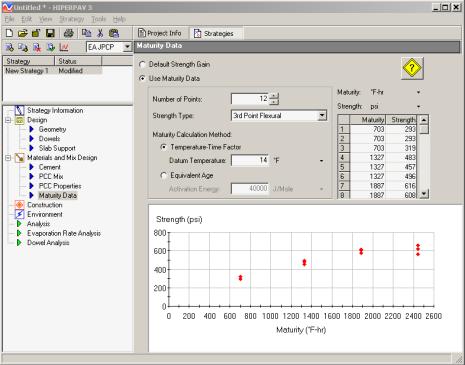
Task: Click the Copy toolbar icon
Action: (x=86, y=33)
